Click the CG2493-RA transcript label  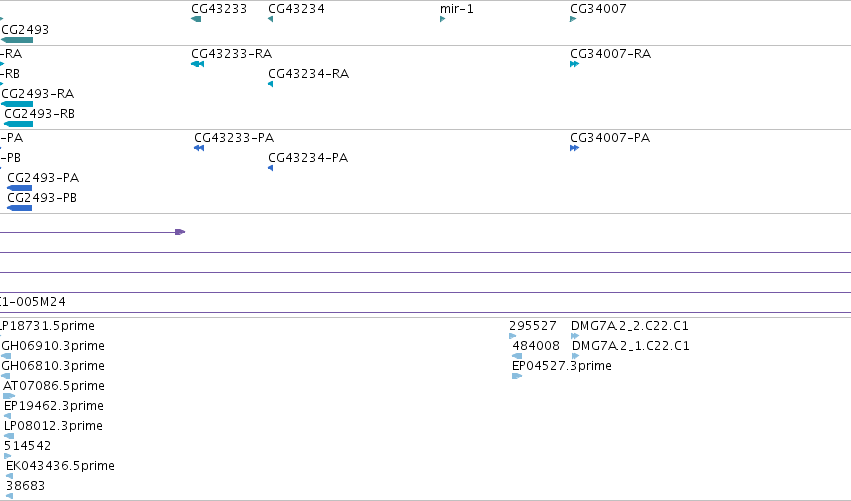(x=37, y=94)
